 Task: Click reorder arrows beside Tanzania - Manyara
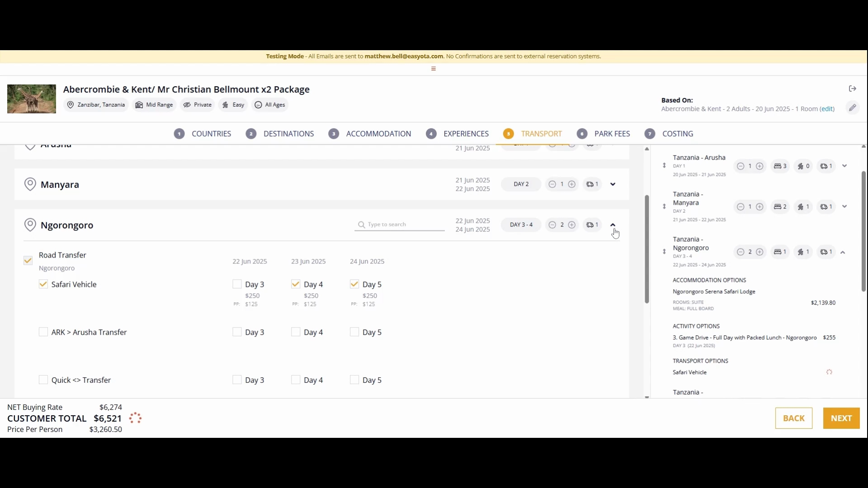click(664, 206)
